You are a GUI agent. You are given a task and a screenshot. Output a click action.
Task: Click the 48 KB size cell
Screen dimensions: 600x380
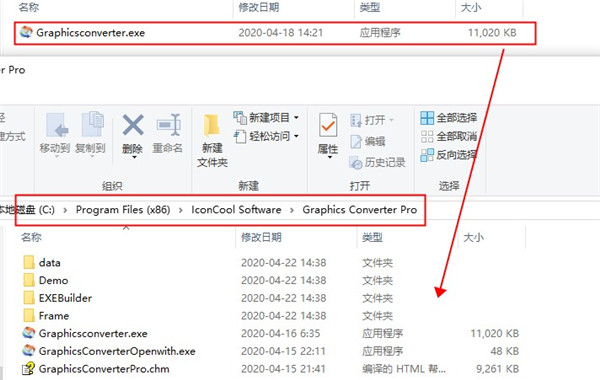tap(504, 351)
